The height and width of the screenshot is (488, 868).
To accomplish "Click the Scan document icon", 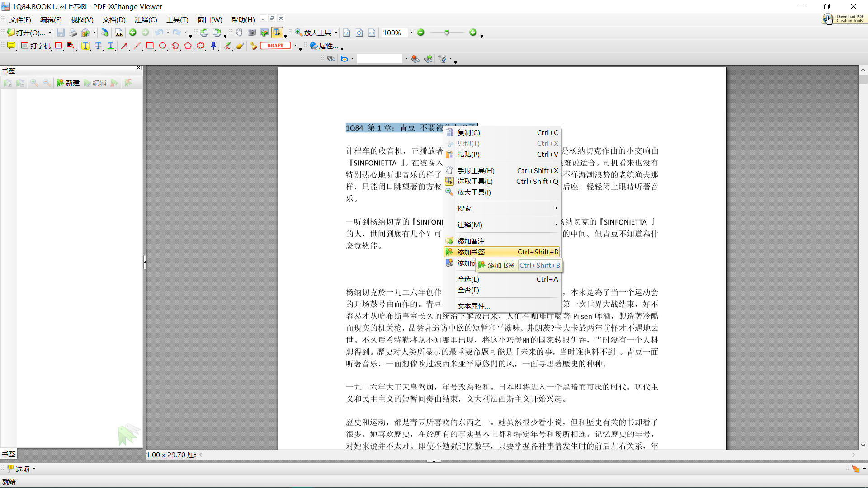I will [105, 33].
